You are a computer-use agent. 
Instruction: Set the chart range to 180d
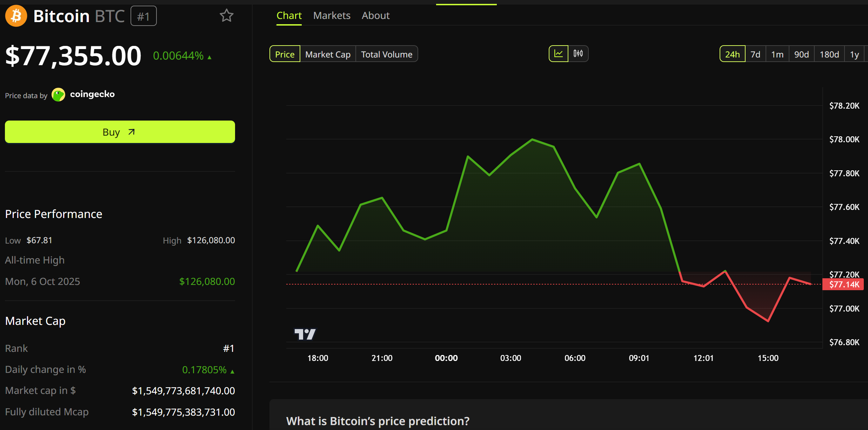829,54
